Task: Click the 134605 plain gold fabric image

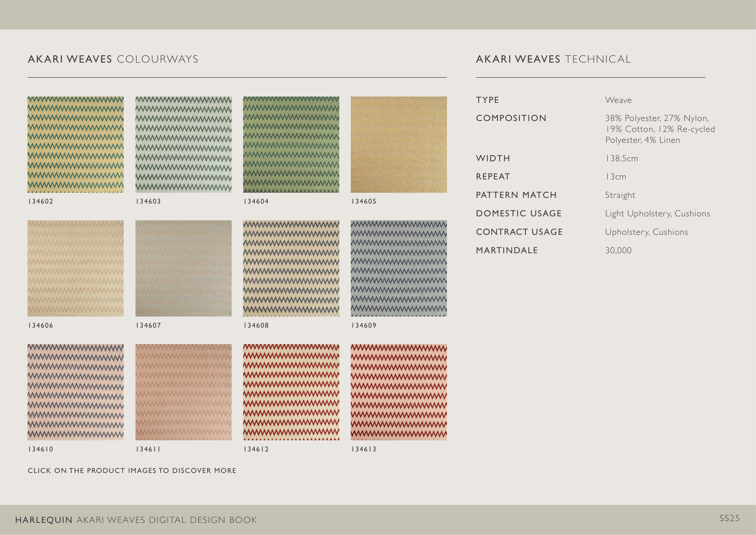Action: 399,144
